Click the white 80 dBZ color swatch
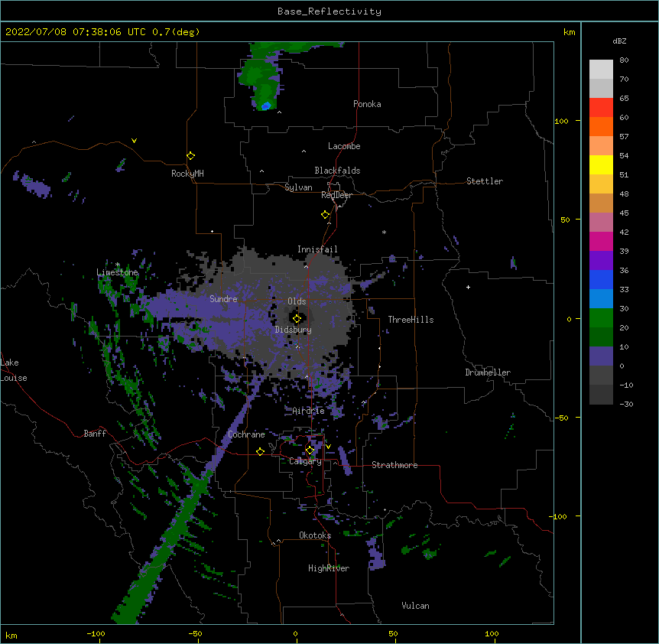The image size is (659, 644). 601,70
